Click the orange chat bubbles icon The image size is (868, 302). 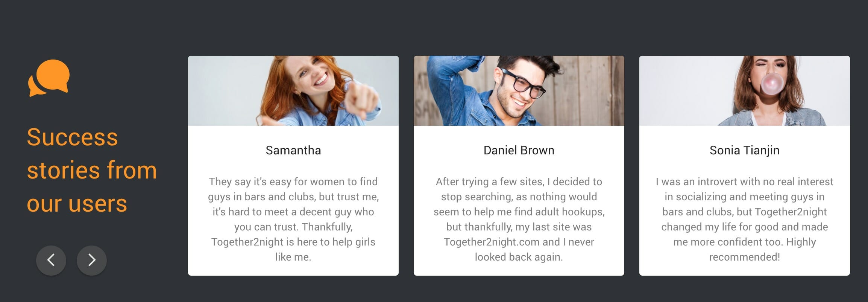[x=49, y=78]
